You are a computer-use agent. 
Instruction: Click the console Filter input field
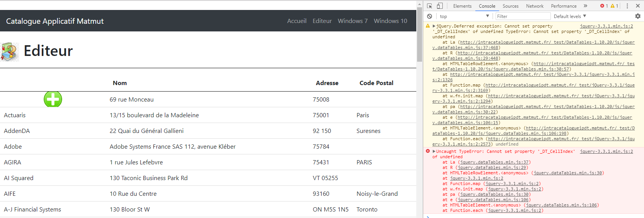(523, 16)
